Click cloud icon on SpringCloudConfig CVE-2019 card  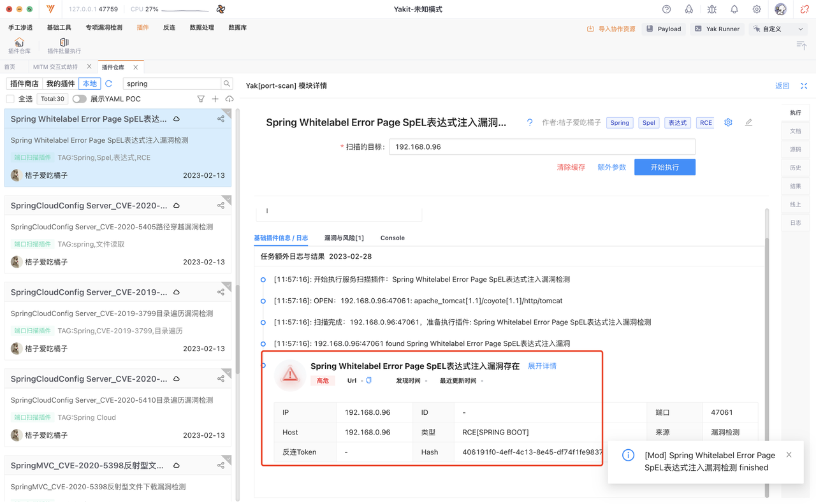177,292
